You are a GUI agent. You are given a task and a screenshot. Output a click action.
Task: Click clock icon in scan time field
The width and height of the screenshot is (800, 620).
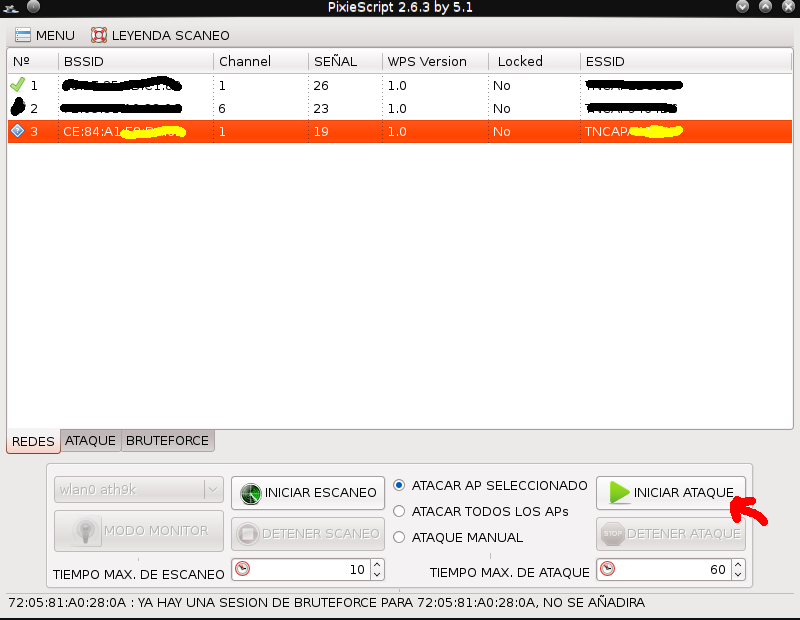pos(243,568)
